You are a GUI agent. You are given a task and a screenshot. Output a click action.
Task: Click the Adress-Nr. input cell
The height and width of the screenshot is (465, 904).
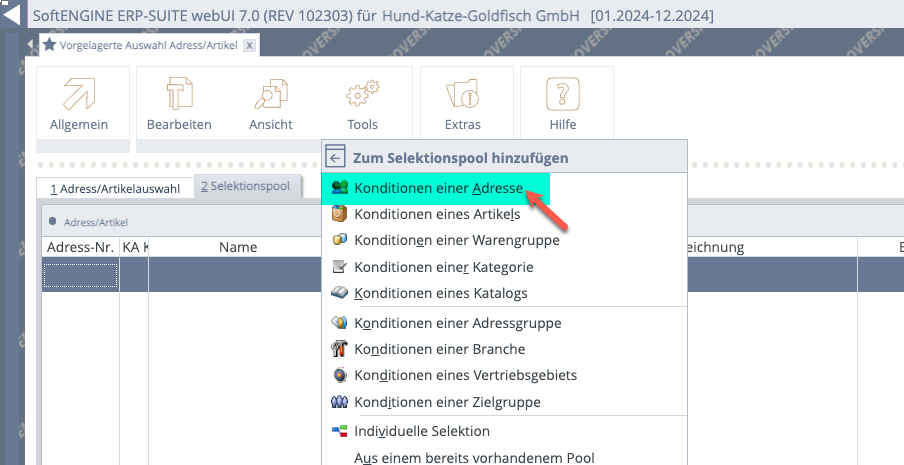click(80, 276)
